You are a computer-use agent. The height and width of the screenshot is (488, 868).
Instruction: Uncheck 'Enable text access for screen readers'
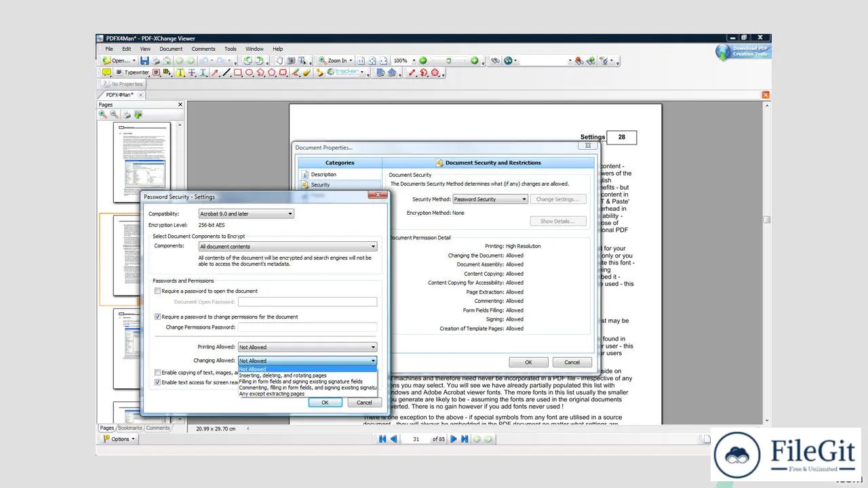(x=158, y=382)
